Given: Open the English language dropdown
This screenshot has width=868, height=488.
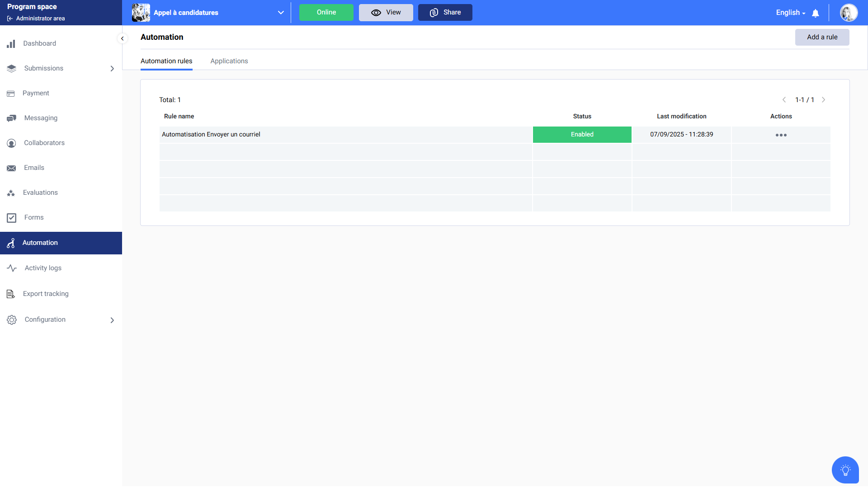Looking at the screenshot, I should (x=791, y=13).
